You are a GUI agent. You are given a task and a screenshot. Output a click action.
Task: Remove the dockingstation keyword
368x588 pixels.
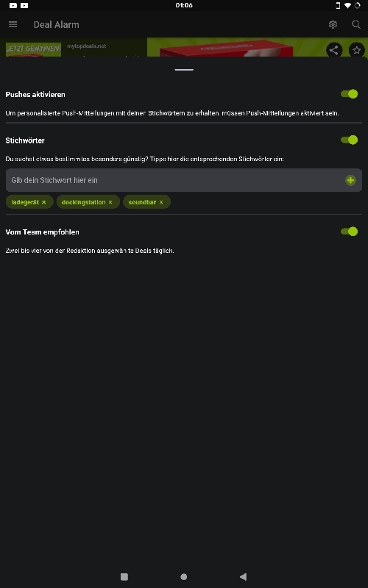click(110, 202)
